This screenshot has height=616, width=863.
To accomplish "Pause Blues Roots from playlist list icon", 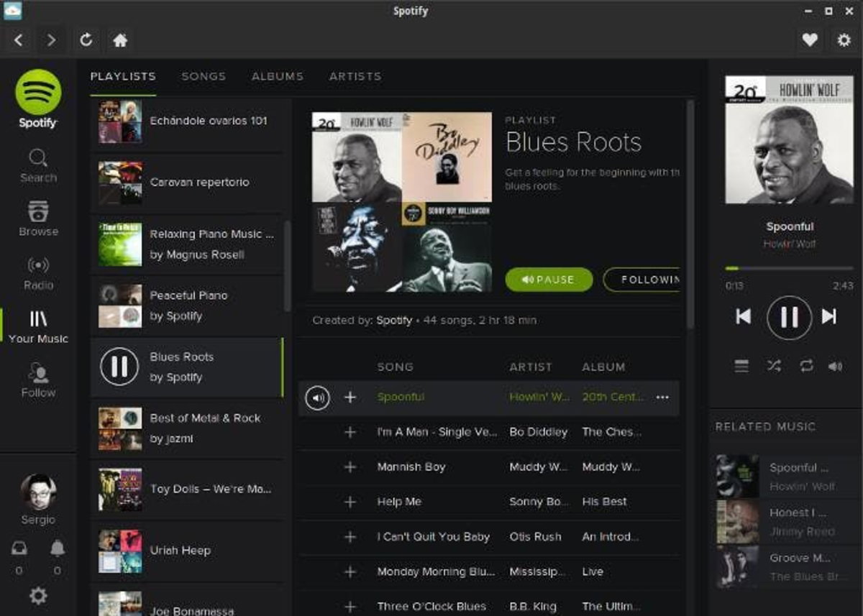I will 119,367.
